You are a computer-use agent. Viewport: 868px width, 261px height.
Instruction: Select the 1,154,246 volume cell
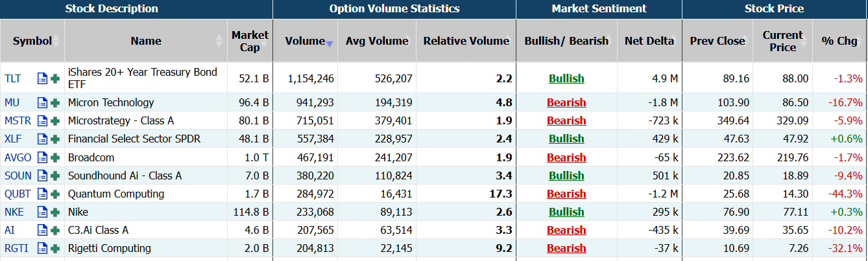(305, 78)
